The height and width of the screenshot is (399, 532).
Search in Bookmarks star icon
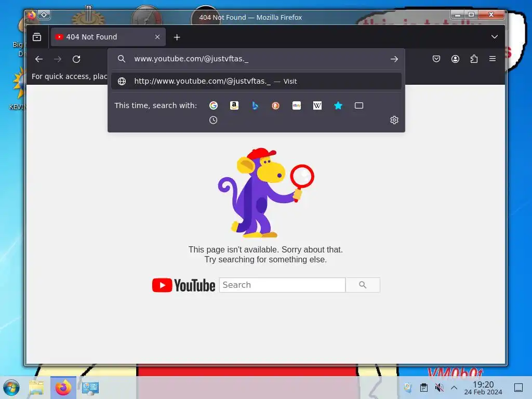338,105
